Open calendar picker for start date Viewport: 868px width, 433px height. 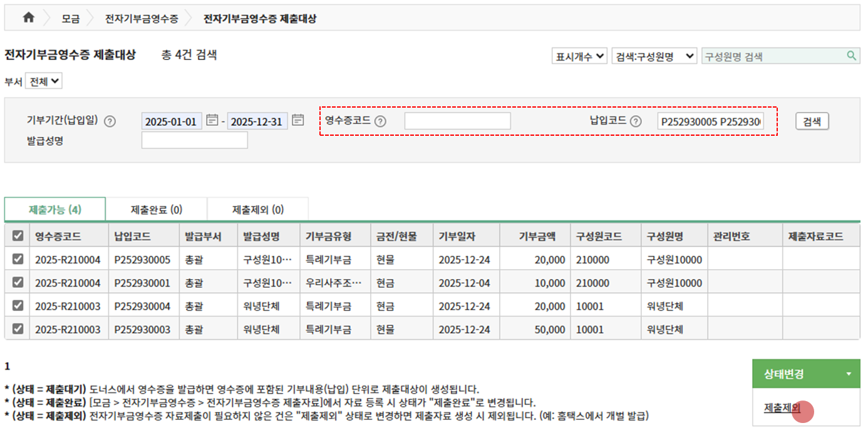212,120
